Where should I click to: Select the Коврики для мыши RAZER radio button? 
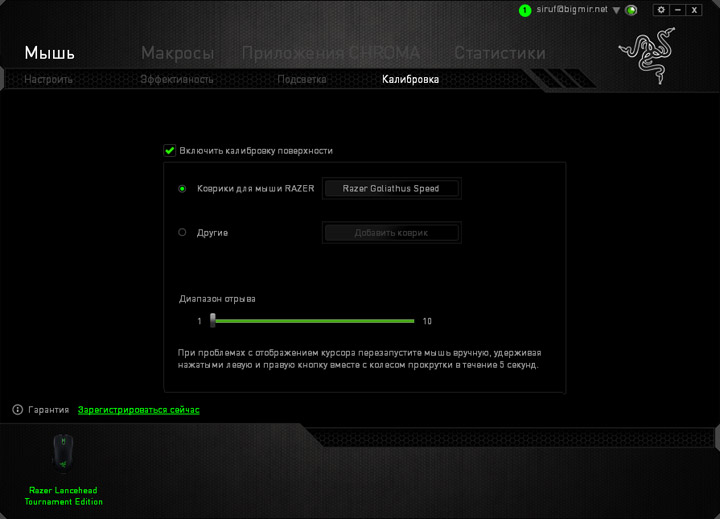point(182,189)
